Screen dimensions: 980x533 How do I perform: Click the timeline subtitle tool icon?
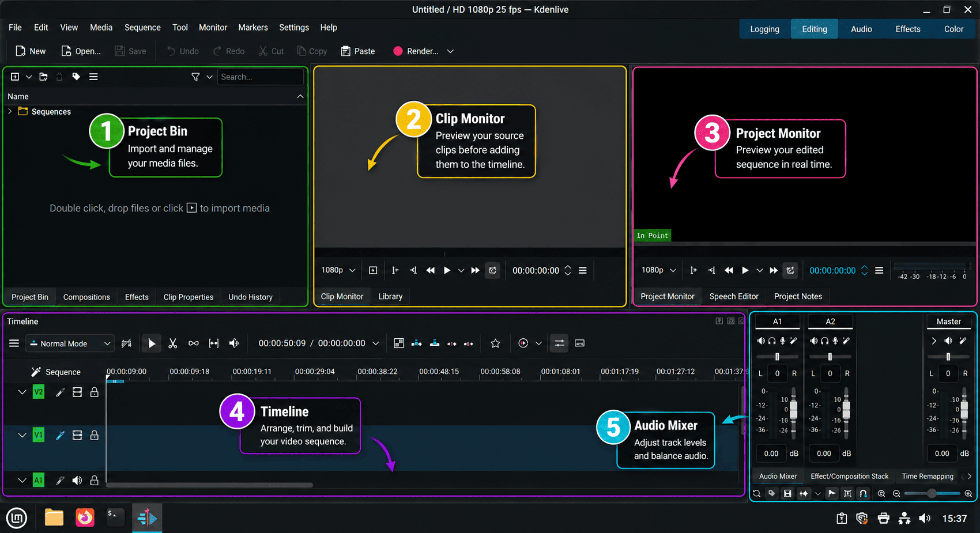[580, 343]
